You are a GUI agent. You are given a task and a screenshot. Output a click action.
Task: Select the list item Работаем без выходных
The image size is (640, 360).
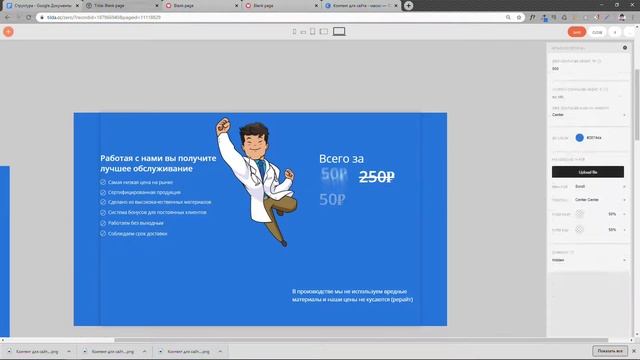pos(136,223)
